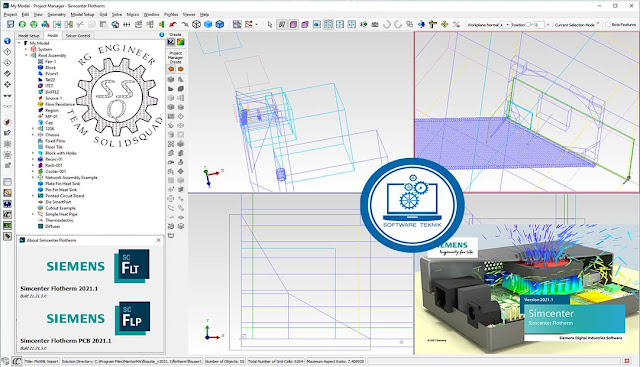
Task: Click the yellow move arrows toolbar icon
Action: click(x=444, y=24)
